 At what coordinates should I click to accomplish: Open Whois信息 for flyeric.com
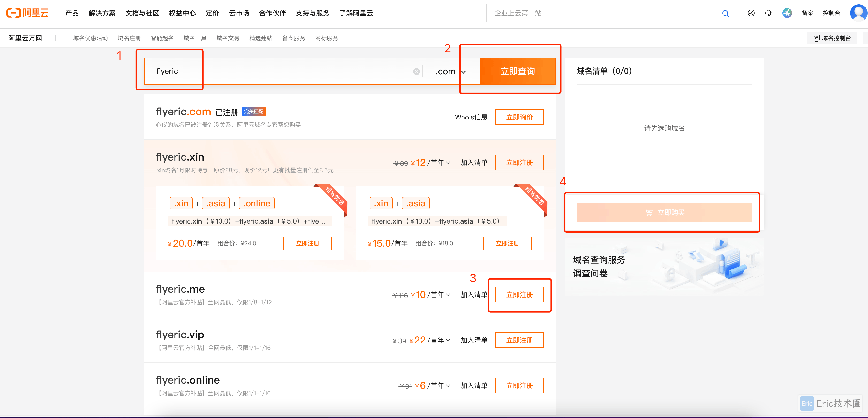tap(471, 117)
